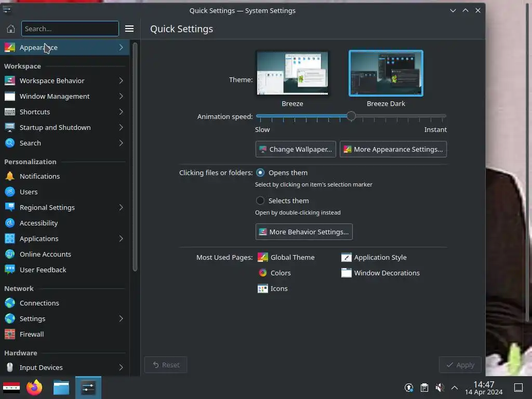
Task: Expand the Shortcuts chevron
Action: pos(121,112)
